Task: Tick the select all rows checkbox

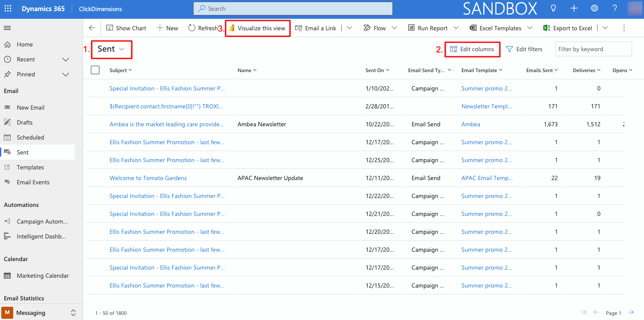Action: pos(95,70)
